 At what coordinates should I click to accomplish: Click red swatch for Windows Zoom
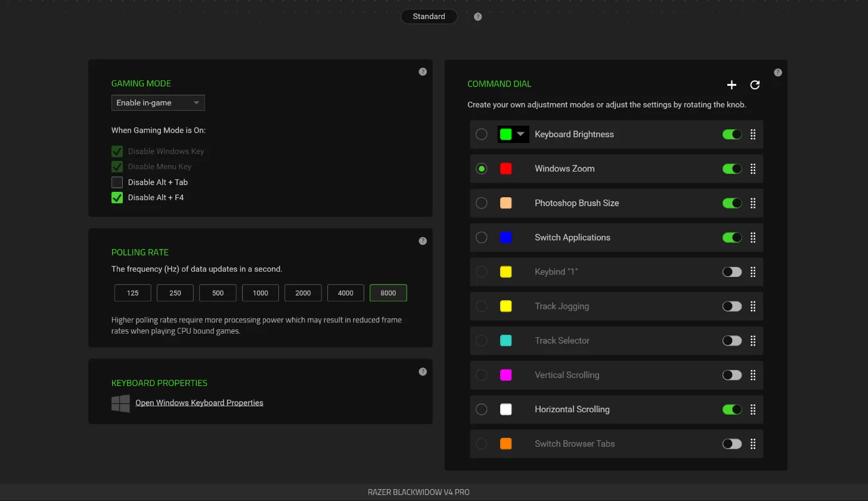(506, 169)
